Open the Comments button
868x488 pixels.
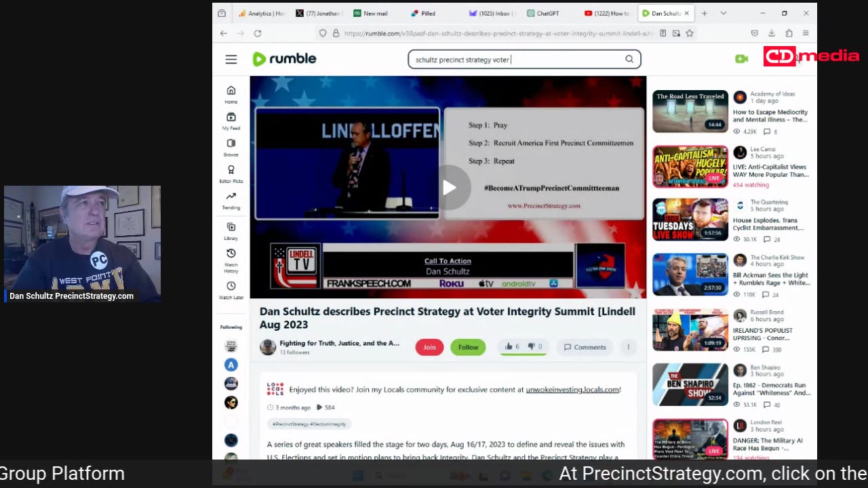pos(585,347)
